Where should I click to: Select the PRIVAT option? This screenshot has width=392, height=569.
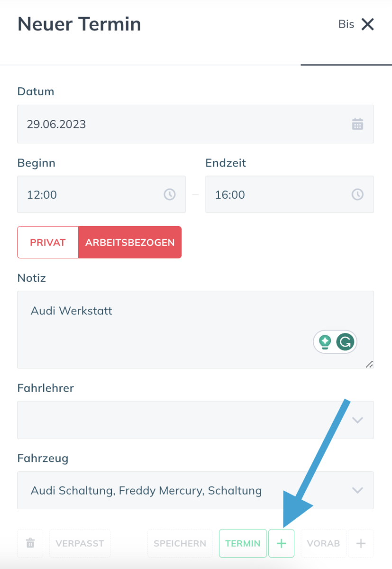48,242
